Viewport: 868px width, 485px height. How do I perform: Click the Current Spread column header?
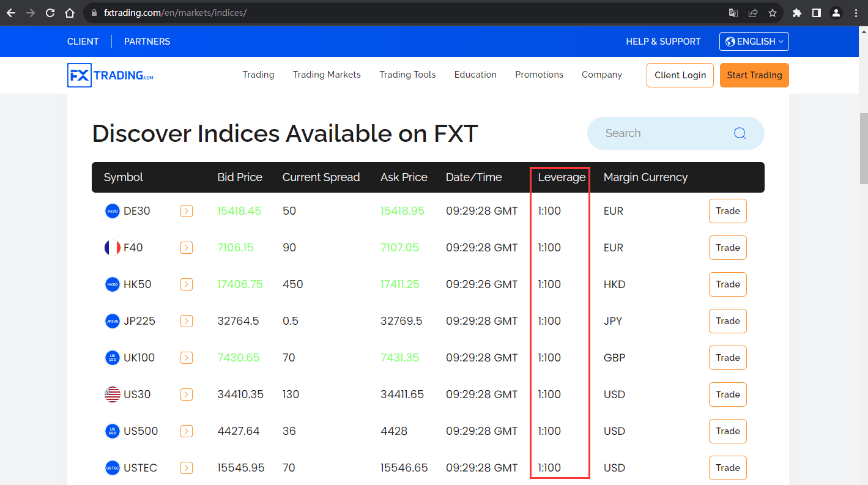point(321,177)
